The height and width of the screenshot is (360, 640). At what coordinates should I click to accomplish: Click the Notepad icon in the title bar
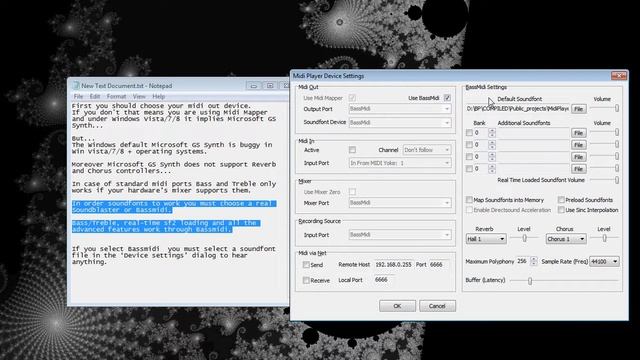(76, 86)
